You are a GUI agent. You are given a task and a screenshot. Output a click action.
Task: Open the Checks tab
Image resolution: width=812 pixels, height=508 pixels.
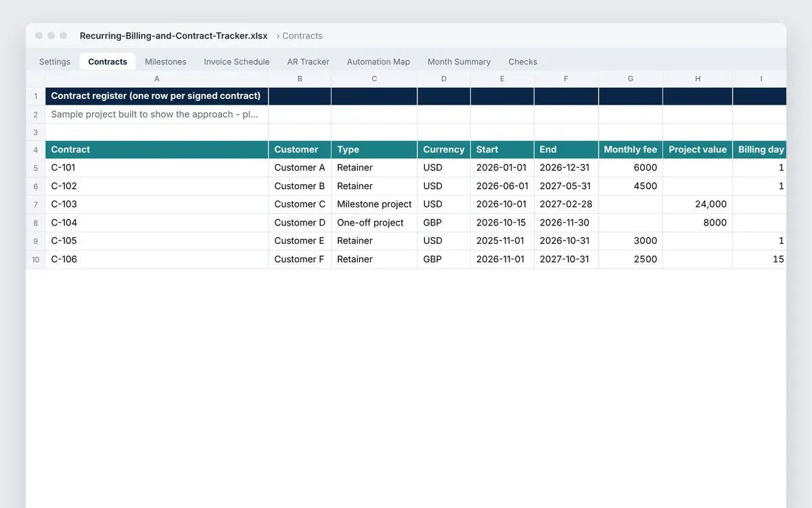click(x=523, y=62)
